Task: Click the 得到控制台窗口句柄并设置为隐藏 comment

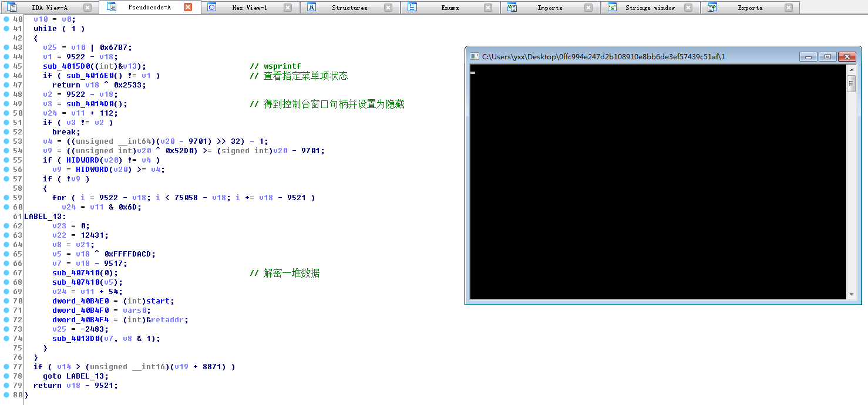Action: [327, 104]
